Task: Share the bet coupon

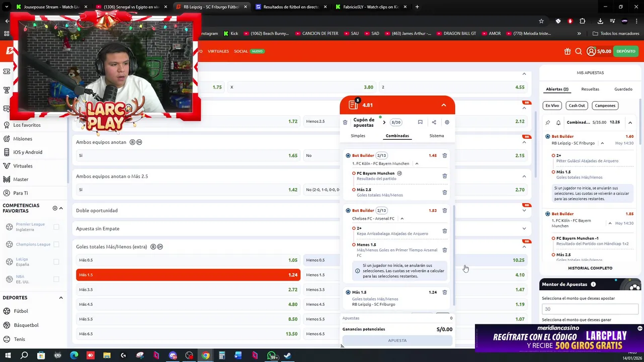Action: [434, 122]
